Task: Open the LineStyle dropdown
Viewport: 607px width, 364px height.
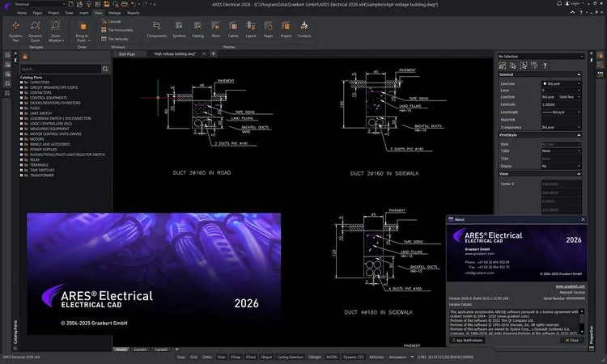Action: coord(561,97)
